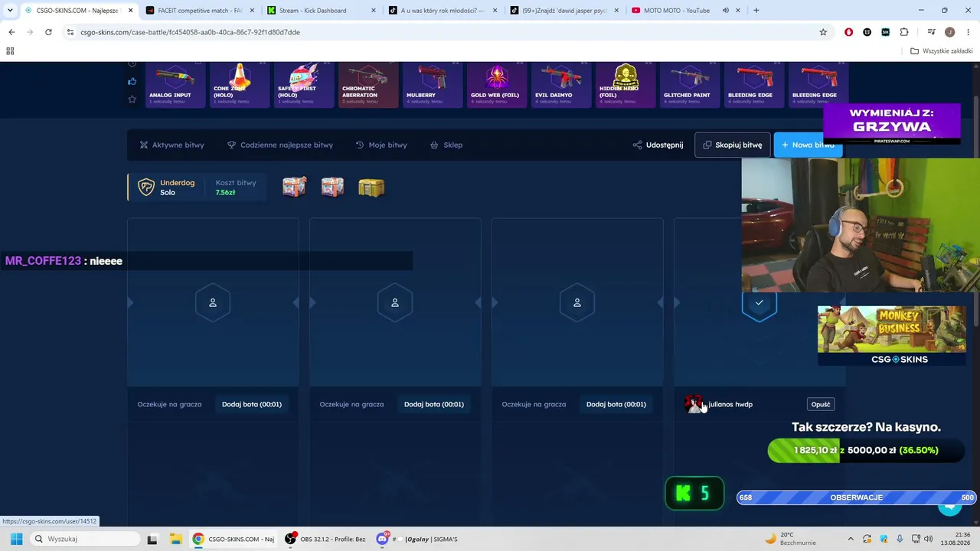Open the Extensions puzzle icon
This screenshot has height=551, width=980.
click(x=904, y=32)
